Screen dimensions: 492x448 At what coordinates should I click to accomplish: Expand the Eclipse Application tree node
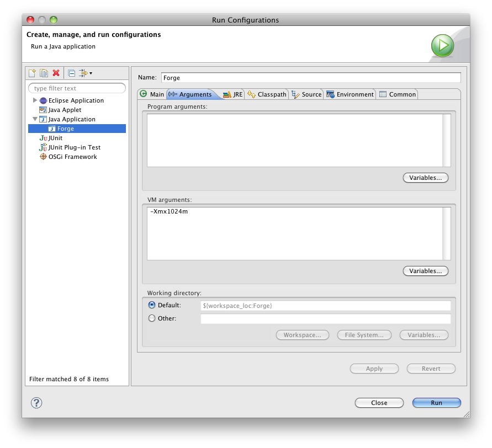pos(35,100)
